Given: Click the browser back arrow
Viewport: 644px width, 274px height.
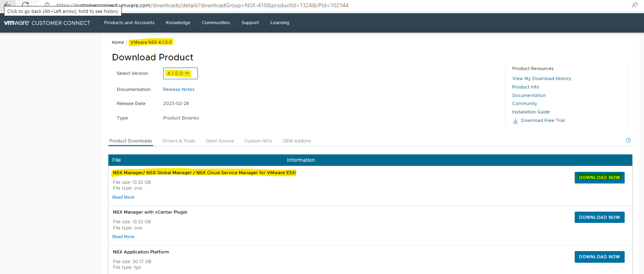Looking at the screenshot, I should 8,4.
